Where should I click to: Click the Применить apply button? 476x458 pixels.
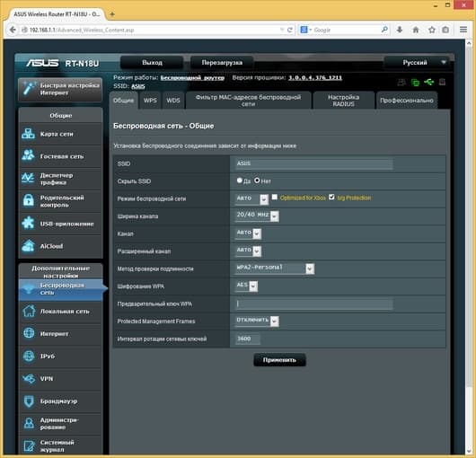click(x=279, y=360)
